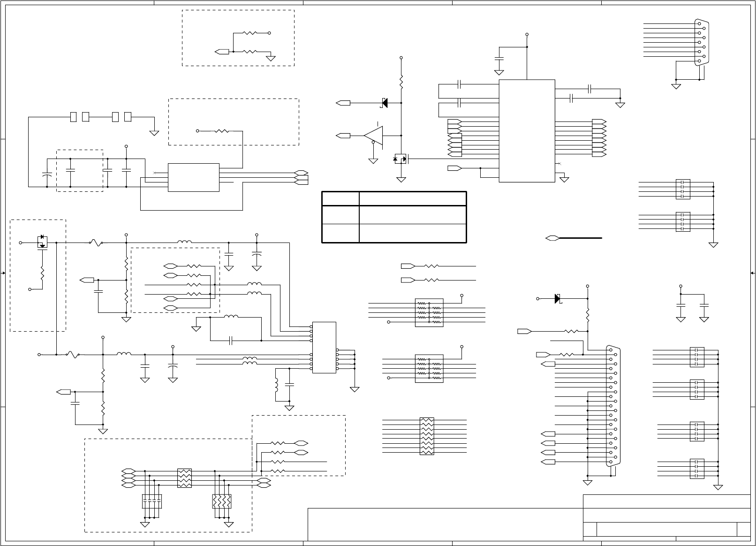Viewport: 756px width, 546px height.
Task: Select the large central IC rectangle
Action: coord(527,131)
